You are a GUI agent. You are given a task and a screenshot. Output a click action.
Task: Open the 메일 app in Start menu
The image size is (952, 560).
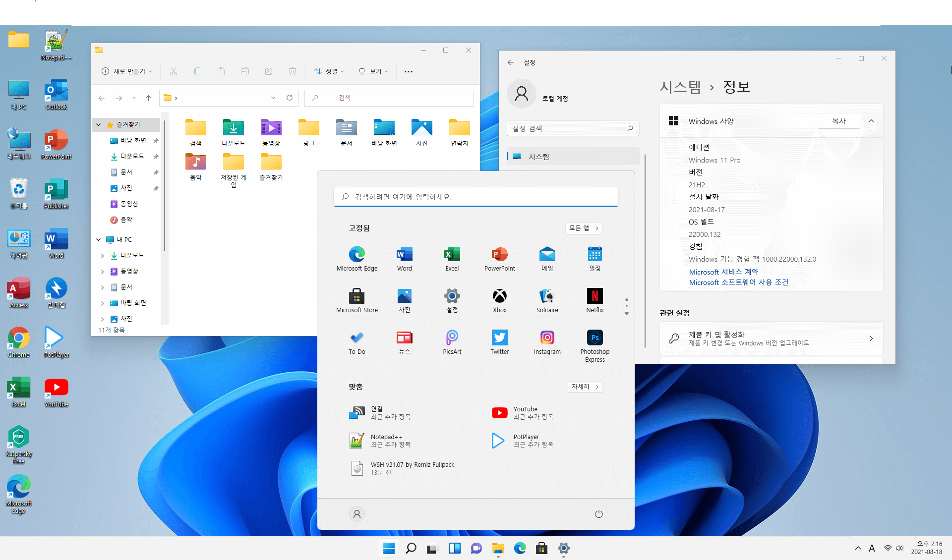click(x=547, y=259)
